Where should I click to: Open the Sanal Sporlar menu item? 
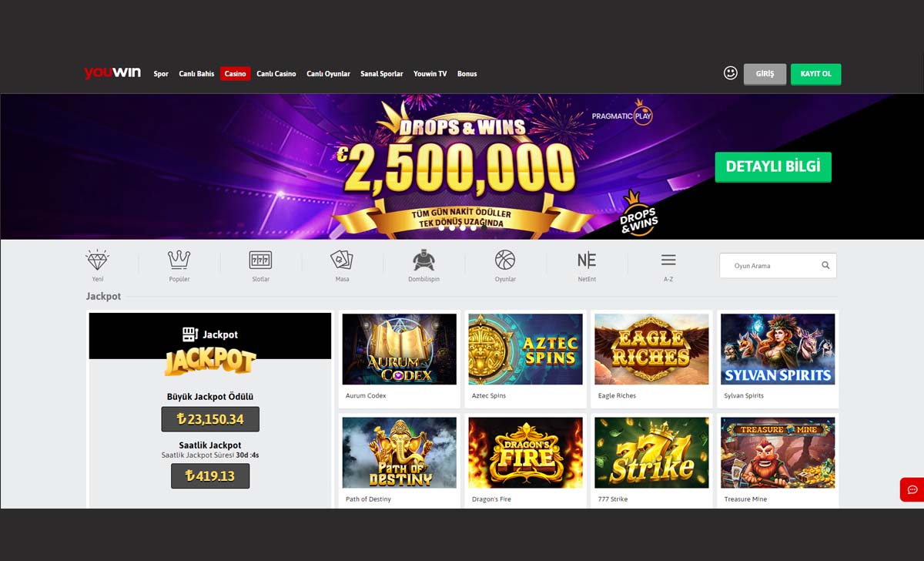(382, 74)
